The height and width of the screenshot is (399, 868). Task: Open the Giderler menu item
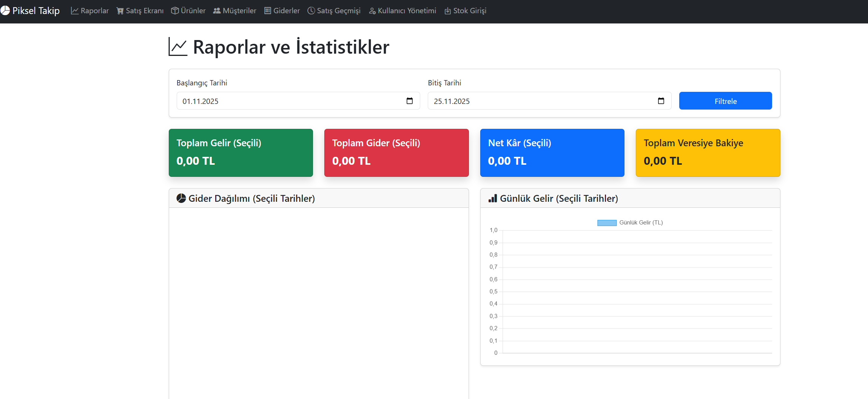282,11
